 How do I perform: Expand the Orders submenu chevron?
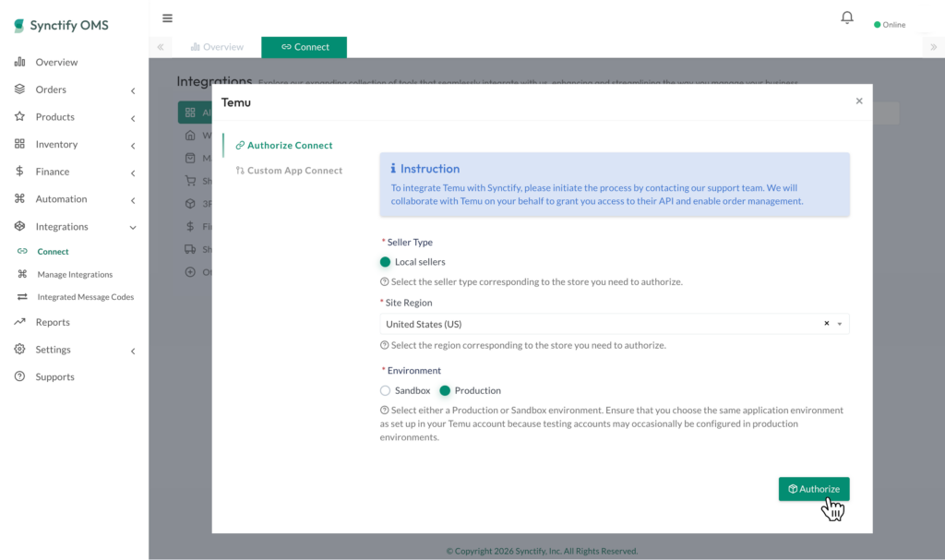click(x=133, y=91)
